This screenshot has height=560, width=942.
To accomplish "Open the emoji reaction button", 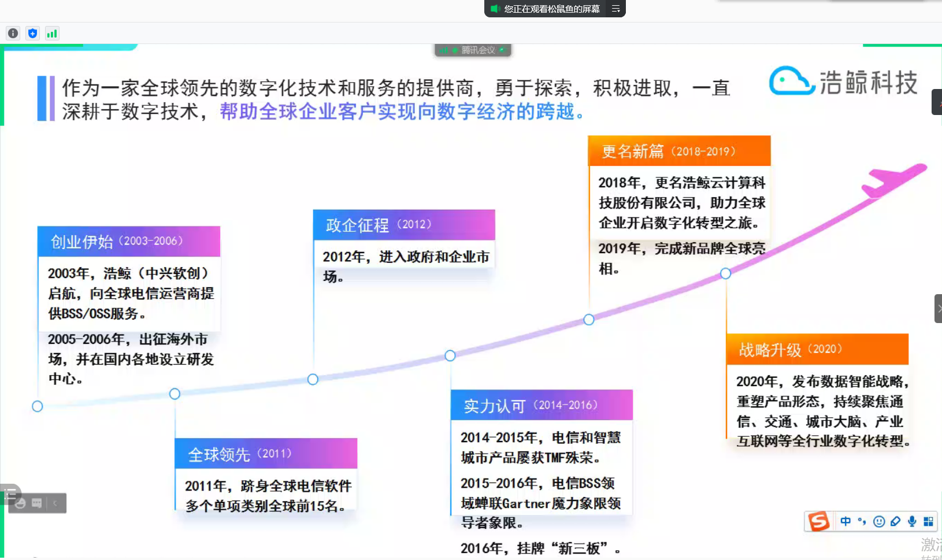I will (20, 503).
